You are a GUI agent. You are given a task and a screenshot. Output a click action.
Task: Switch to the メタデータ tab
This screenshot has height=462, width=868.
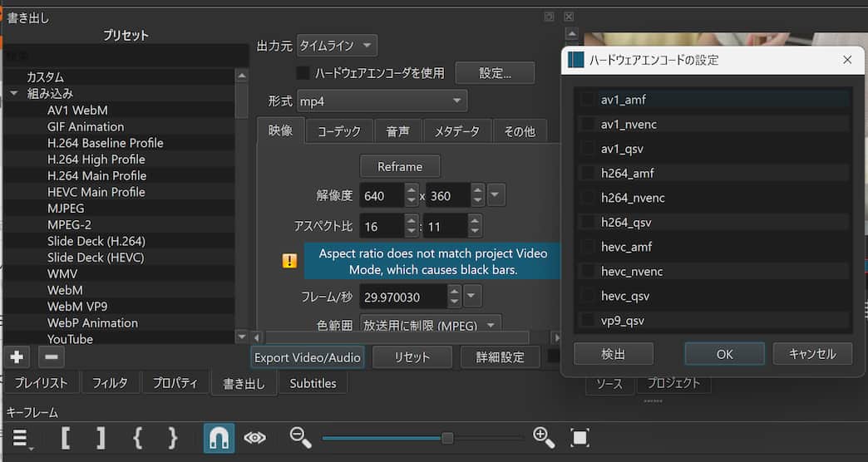[457, 131]
